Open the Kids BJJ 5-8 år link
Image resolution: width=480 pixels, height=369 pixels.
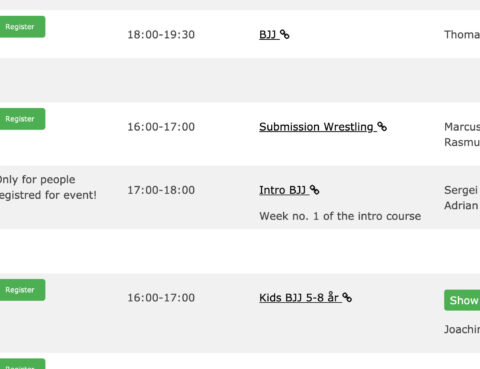click(x=299, y=297)
